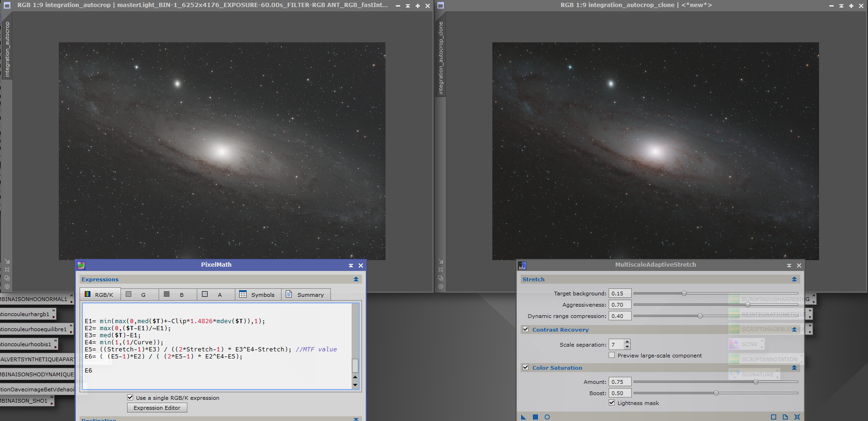Click the target circle icon in integration_autocrop_clone sidebar
This screenshot has height=421, width=868.
441,286
